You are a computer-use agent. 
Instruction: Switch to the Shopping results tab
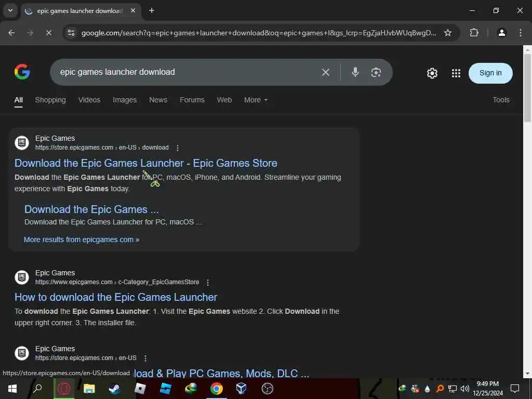(x=50, y=100)
